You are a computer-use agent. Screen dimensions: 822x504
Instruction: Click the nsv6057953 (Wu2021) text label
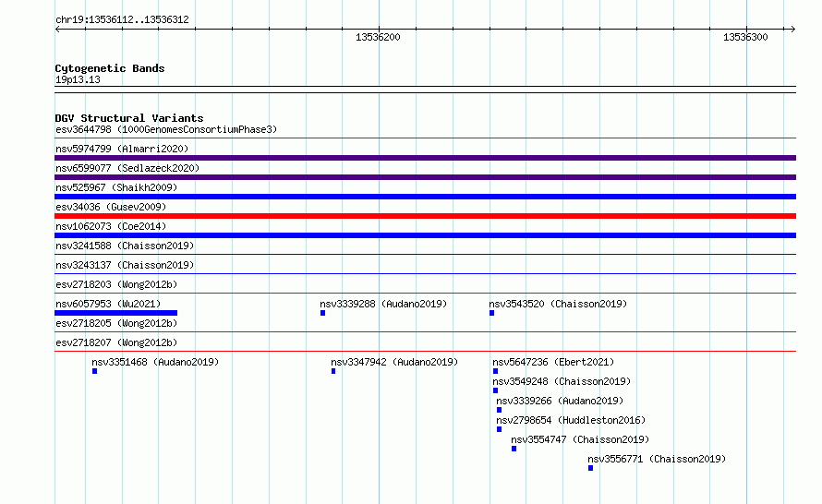point(108,304)
